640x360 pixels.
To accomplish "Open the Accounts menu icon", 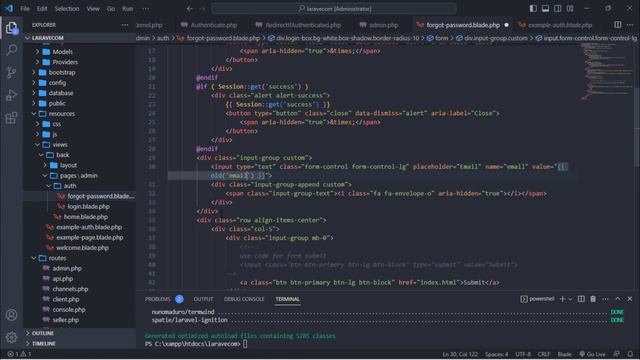I will click(x=11, y=315).
